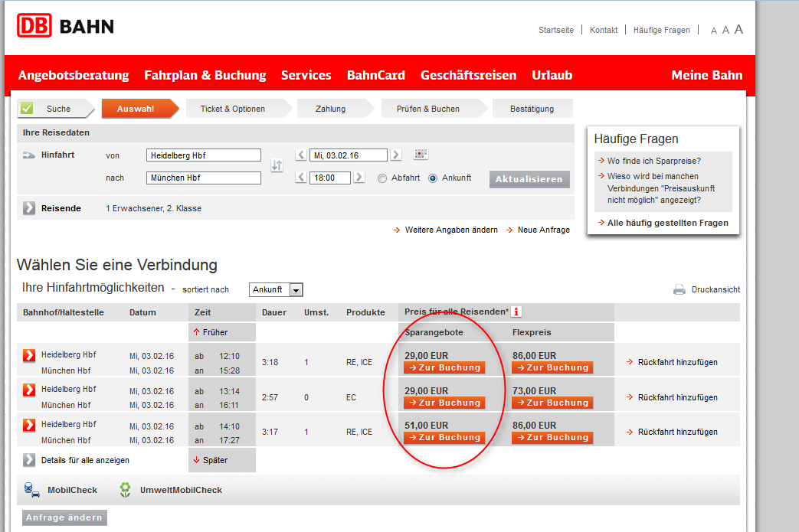
Task: Decrease time with left arrow
Action: 300,177
